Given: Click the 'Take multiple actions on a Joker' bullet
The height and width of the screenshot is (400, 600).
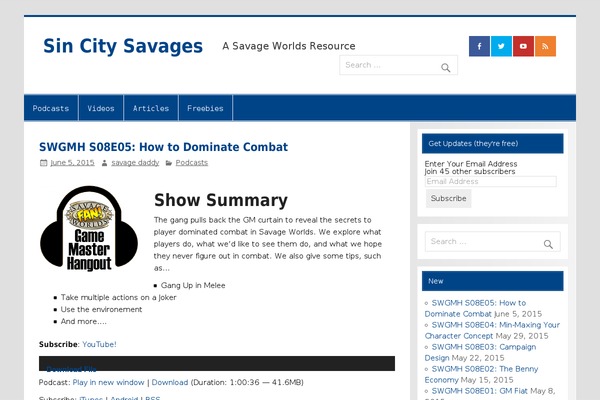Looking at the screenshot, I should coord(119,297).
